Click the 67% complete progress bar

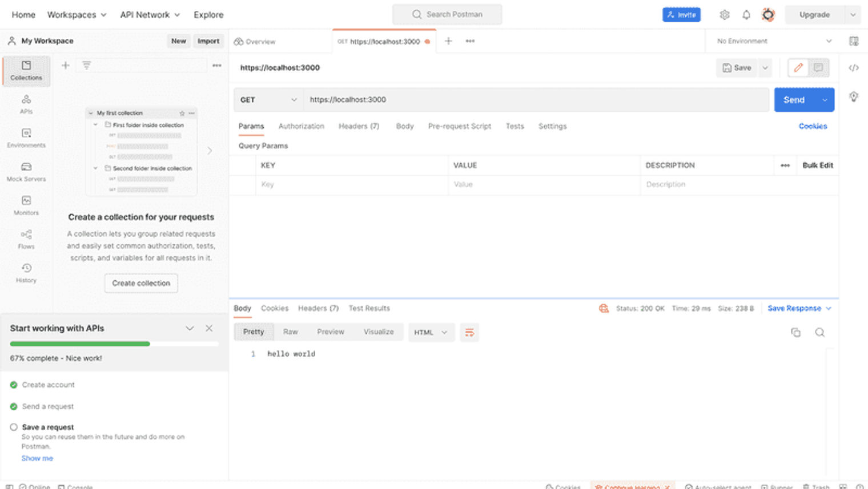pyautogui.click(x=114, y=344)
